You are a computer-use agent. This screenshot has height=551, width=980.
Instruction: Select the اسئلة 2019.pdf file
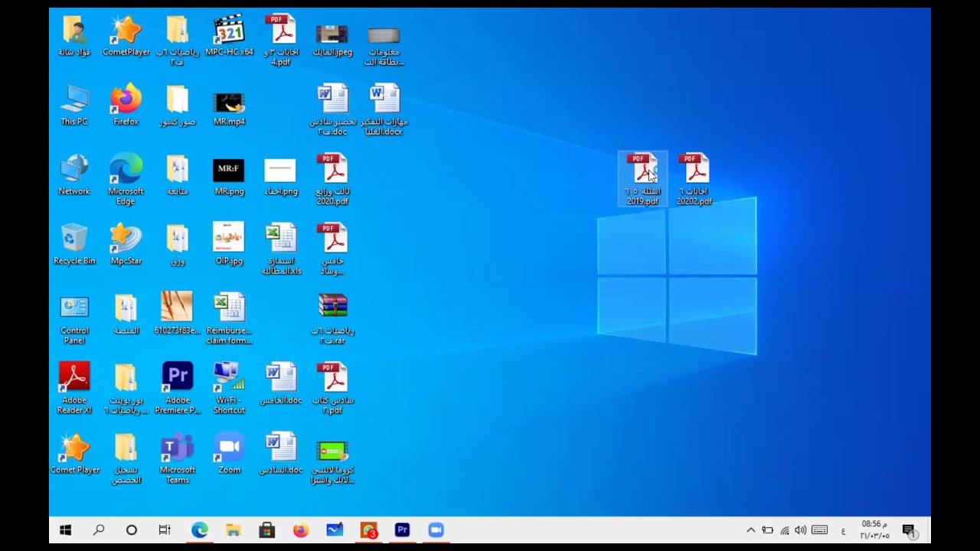[x=642, y=179]
